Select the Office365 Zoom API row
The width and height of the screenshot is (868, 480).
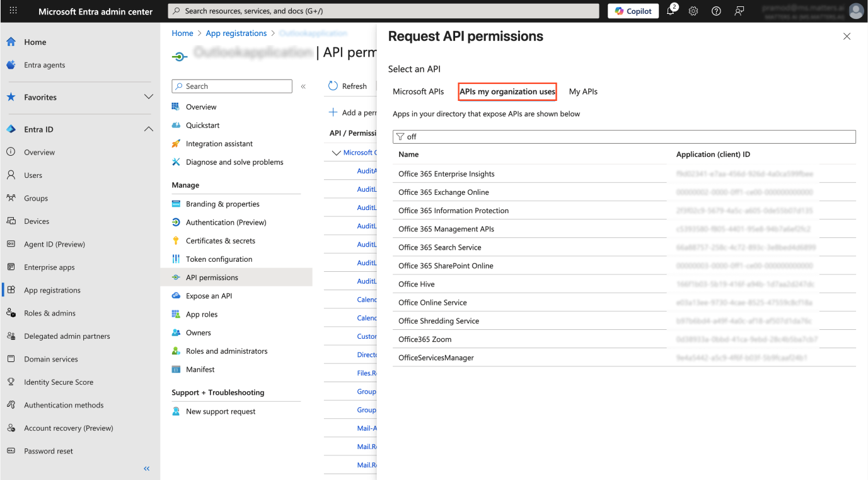[624, 339]
